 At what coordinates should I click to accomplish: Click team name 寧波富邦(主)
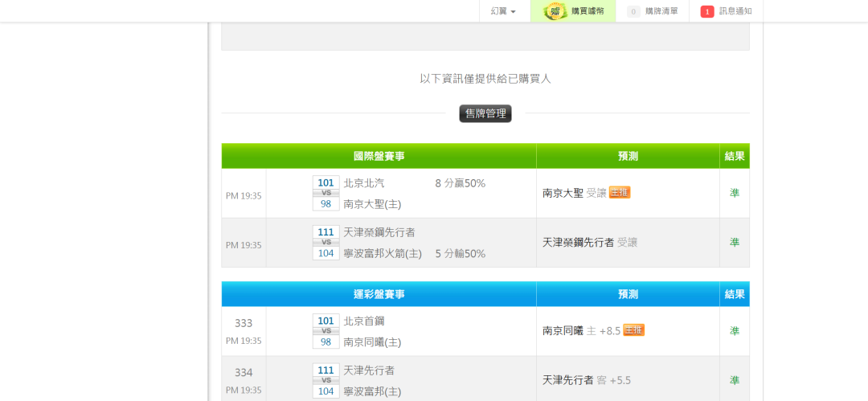(x=372, y=391)
